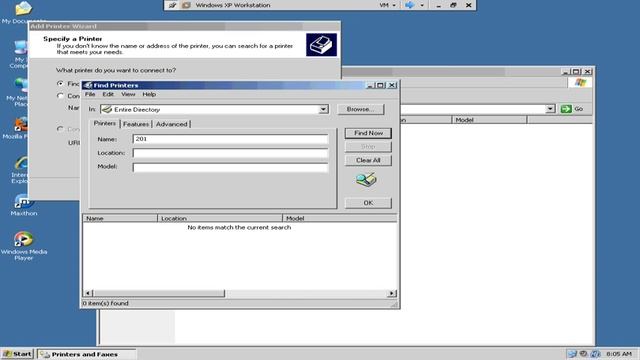Click the printer search icon in Find Printers
The height and width of the screenshot is (360, 640).
(366, 180)
